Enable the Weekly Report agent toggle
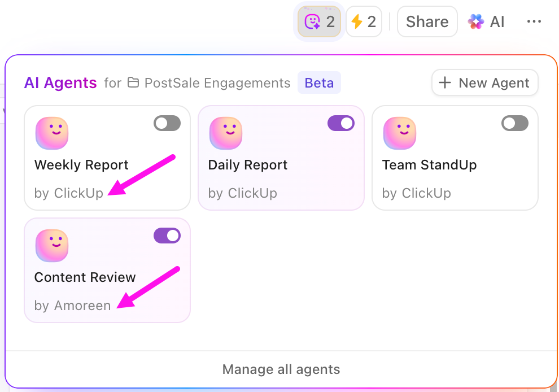Viewport: 559px width, 392px height. click(167, 123)
